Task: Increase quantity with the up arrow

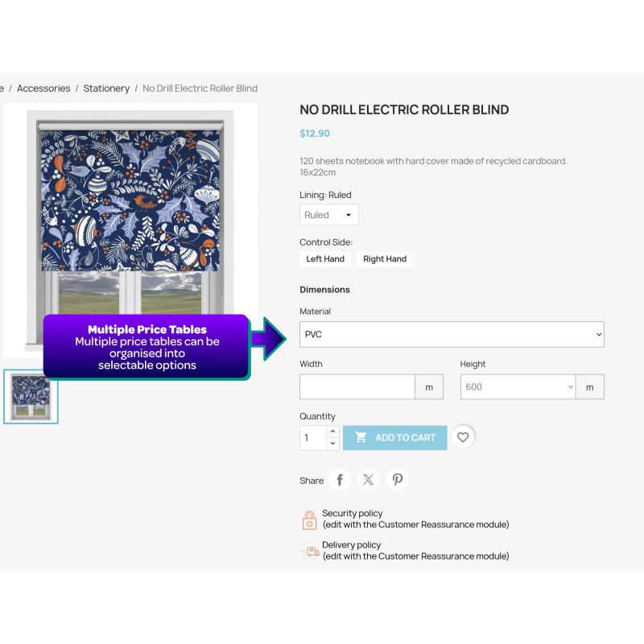Action: 332,431
